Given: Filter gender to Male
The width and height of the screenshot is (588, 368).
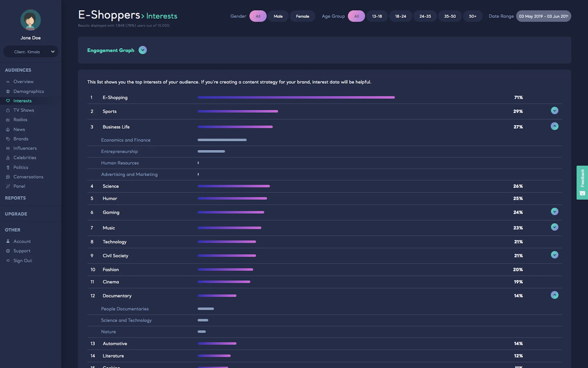Looking at the screenshot, I should coord(278,16).
